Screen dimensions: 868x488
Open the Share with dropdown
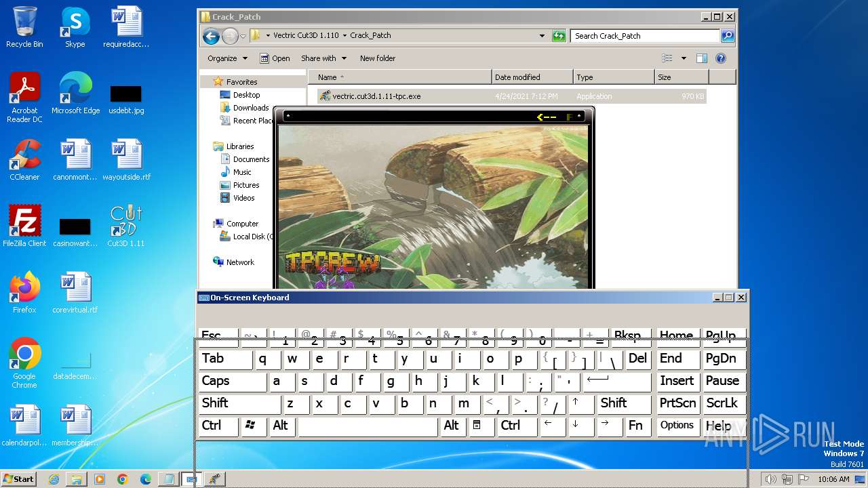coord(323,58)
